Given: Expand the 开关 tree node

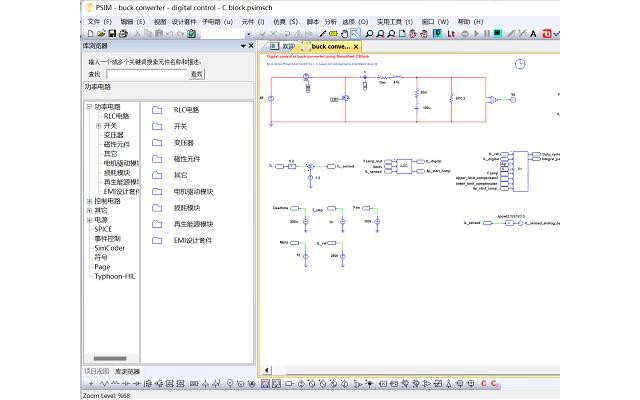Looking at the screenshot, I should (98, 126).
